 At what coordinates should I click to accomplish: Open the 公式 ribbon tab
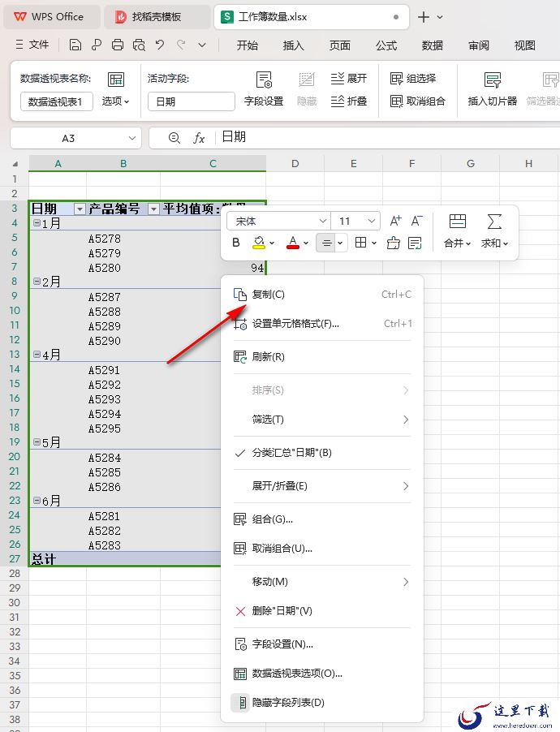pos(386,45)
